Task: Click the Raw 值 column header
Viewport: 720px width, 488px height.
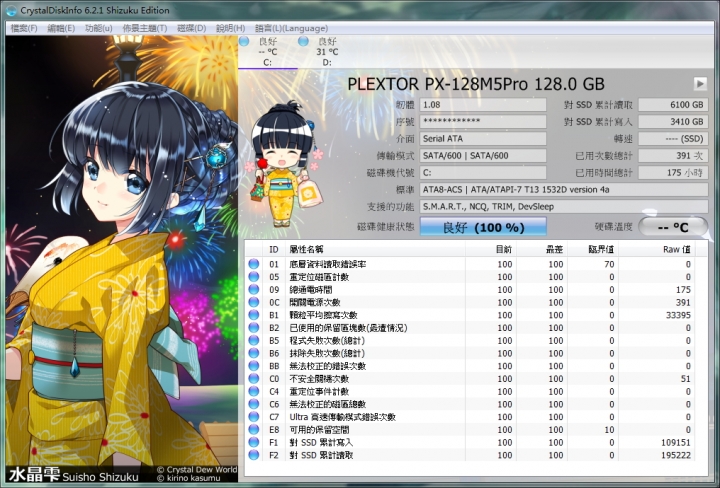Action: click(657, 249)
